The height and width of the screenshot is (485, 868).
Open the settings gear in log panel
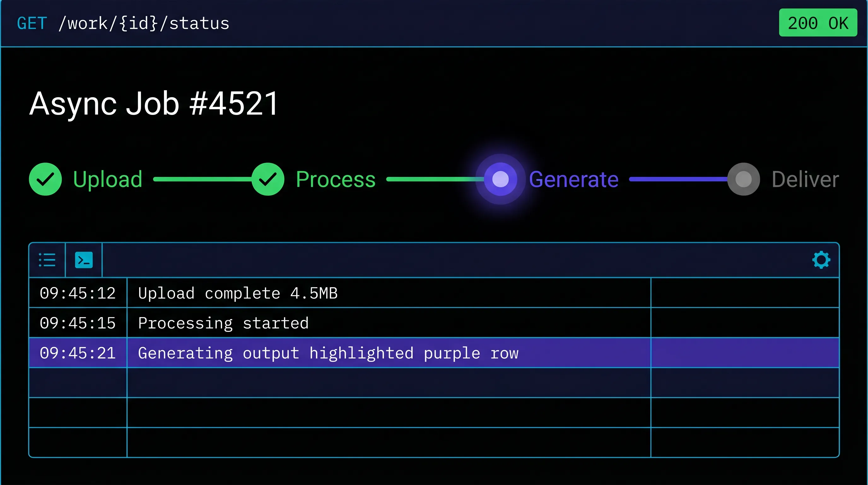click(x=821, y=259)
